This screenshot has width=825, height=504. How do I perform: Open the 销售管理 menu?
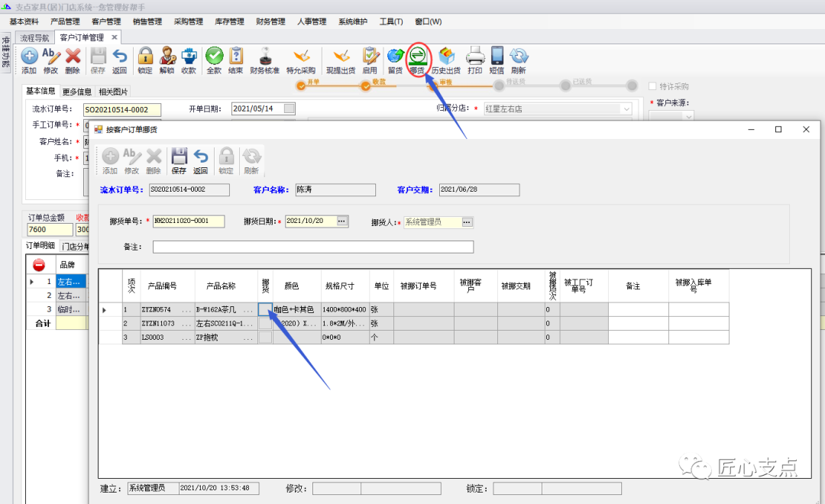[147, 21]
